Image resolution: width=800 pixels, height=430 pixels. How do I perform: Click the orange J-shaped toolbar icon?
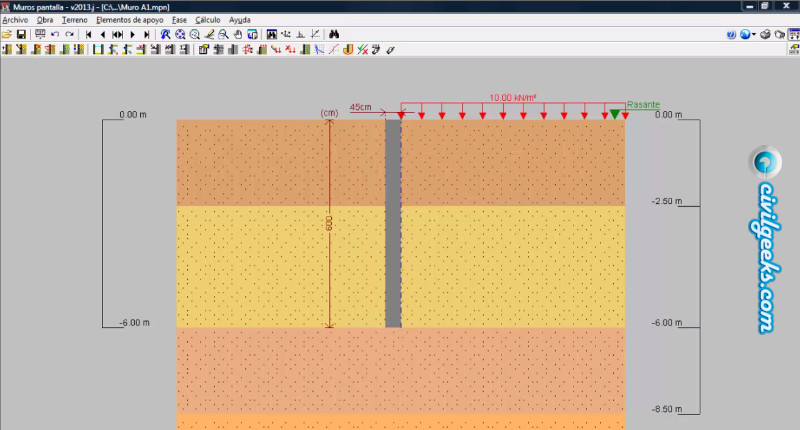point(348,49)
